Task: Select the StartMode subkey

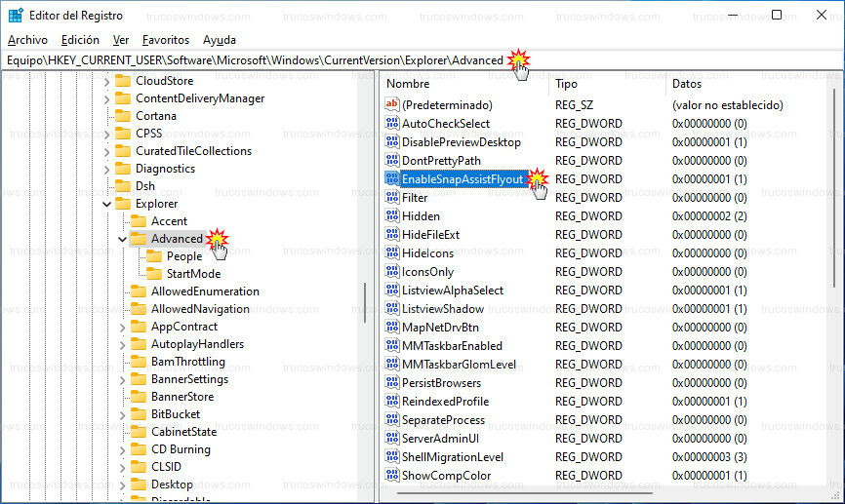Action: [x=192, y=274]
